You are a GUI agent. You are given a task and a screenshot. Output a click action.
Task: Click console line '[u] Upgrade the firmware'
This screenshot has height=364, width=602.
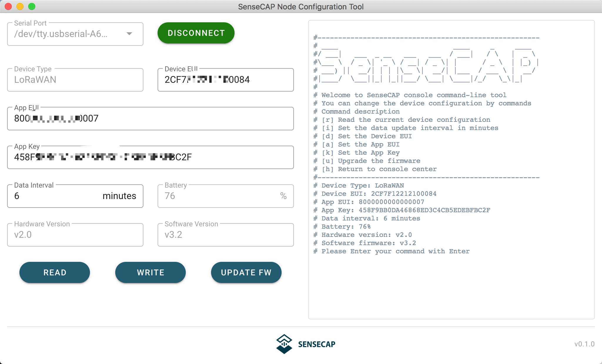(367, 161)
